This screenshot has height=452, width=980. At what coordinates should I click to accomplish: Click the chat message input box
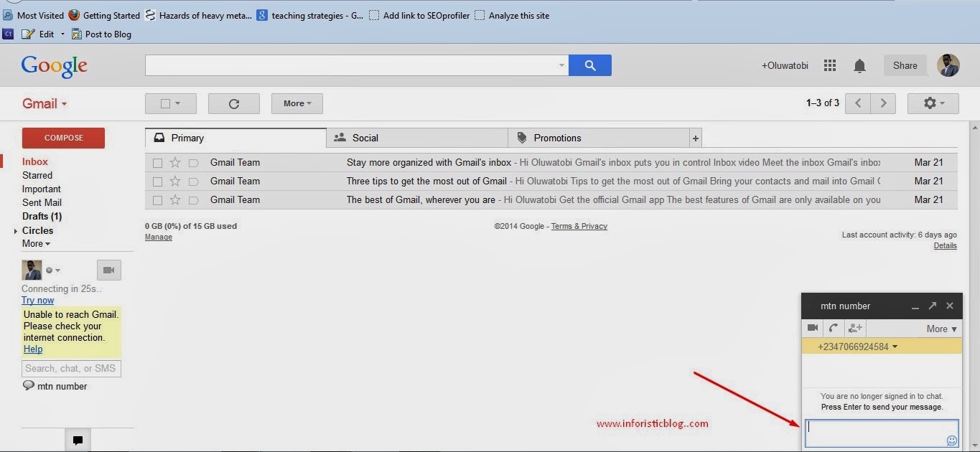coord(882,433)
